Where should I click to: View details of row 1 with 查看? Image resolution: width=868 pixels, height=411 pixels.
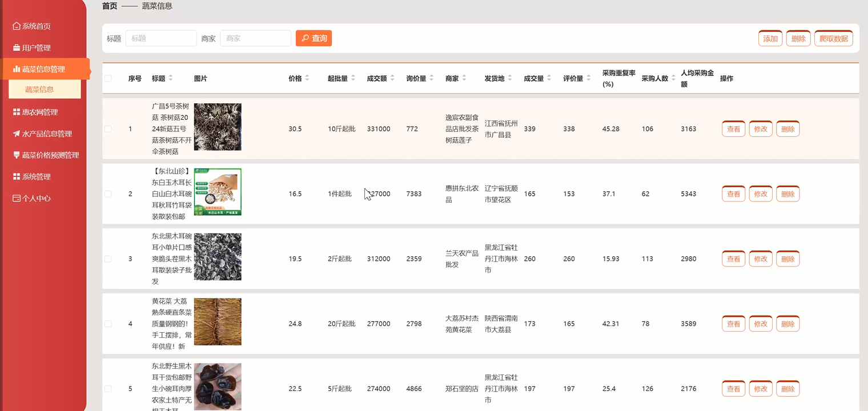click(x=733, y=129)
